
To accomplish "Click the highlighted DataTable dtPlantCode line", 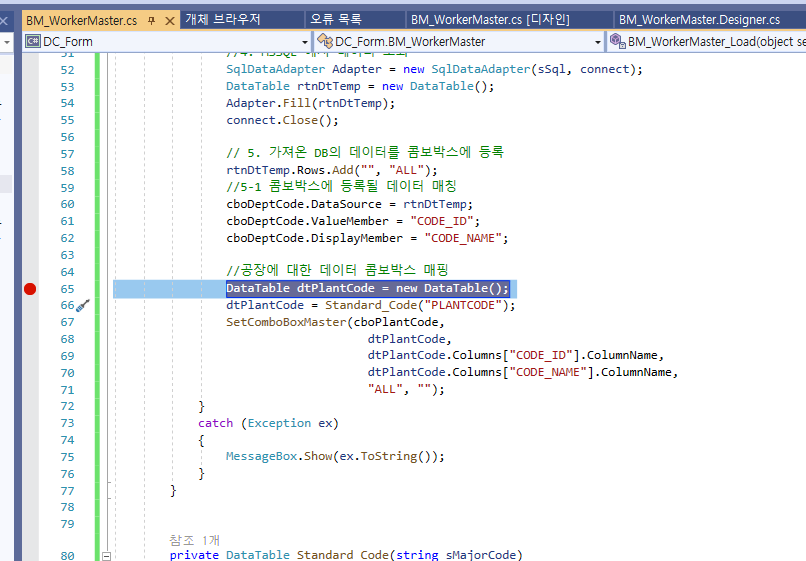I will (x=368, y=288).
